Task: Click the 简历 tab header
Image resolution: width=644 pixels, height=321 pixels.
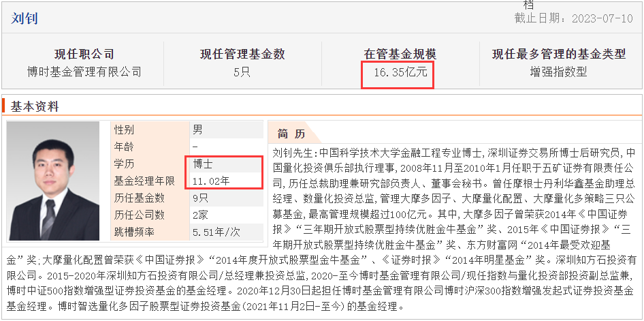Action: click(291, 134)
